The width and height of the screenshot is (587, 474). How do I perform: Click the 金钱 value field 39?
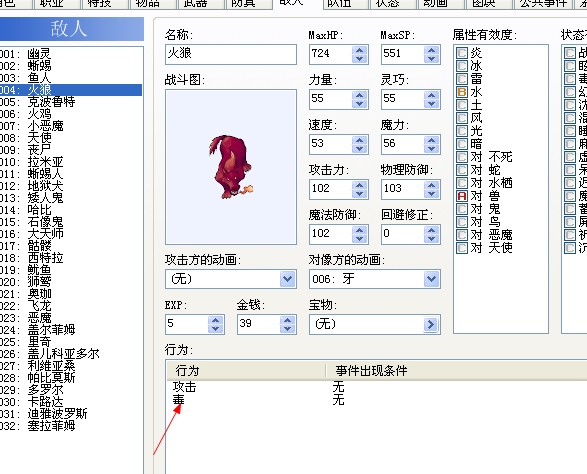pos(259,324)
